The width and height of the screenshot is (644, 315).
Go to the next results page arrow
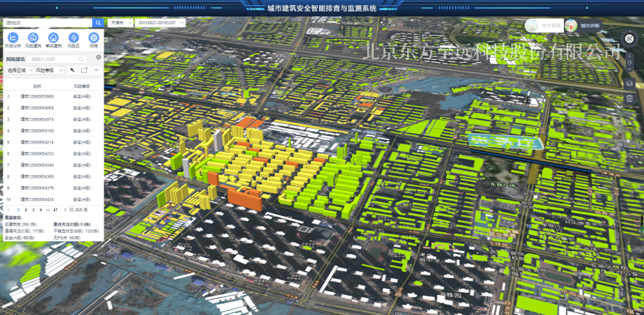coord(65,210)
